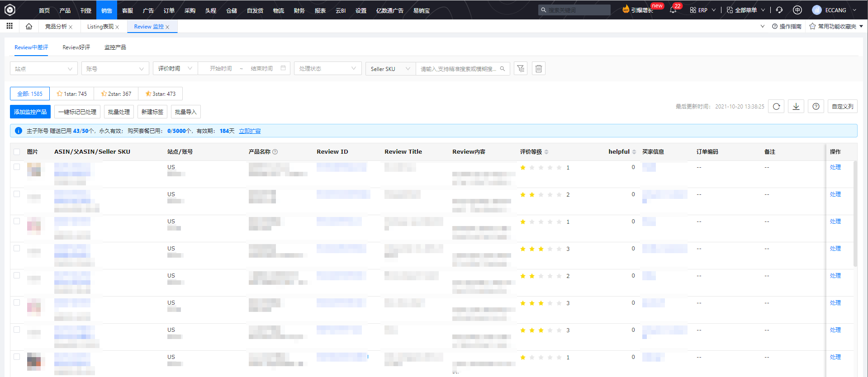The width and height of the screenshot is (868, 377).
Task: Click the filter funnel icon
Action: click(521, 69)
